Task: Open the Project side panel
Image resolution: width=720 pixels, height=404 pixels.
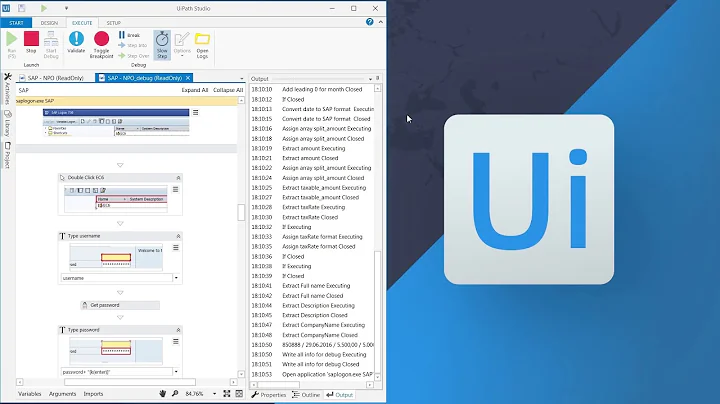Action: [x=7, y=155]
